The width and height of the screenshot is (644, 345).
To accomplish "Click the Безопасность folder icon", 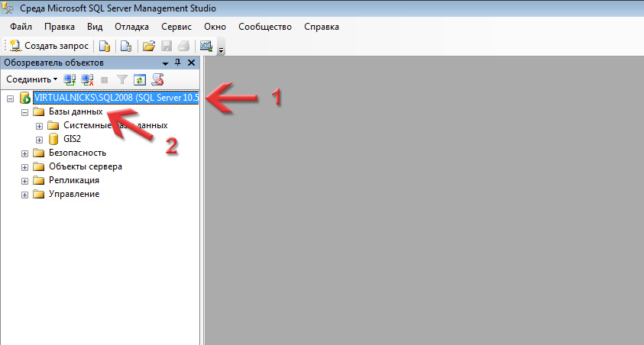I will coord(39,153).
